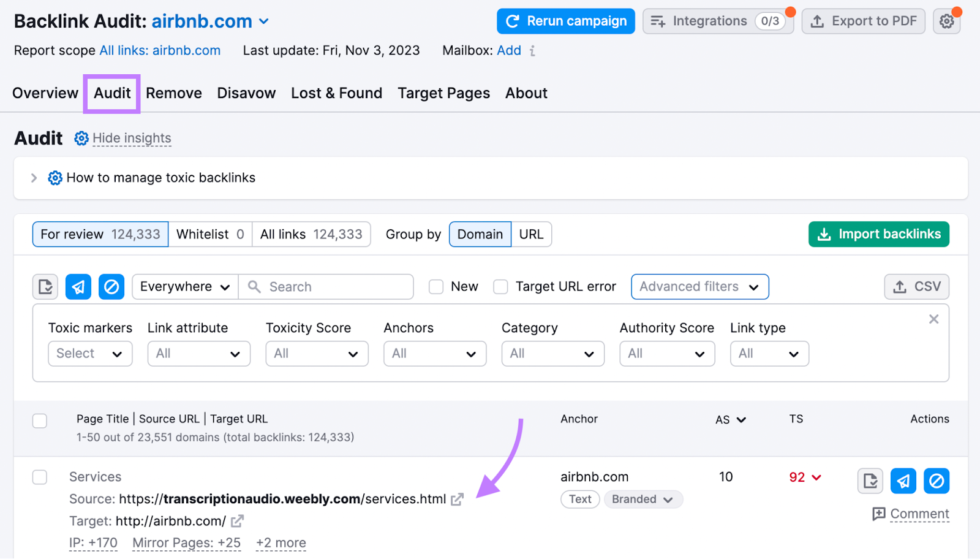Open the Toxicity Score filter dropdown

(316, 354)
